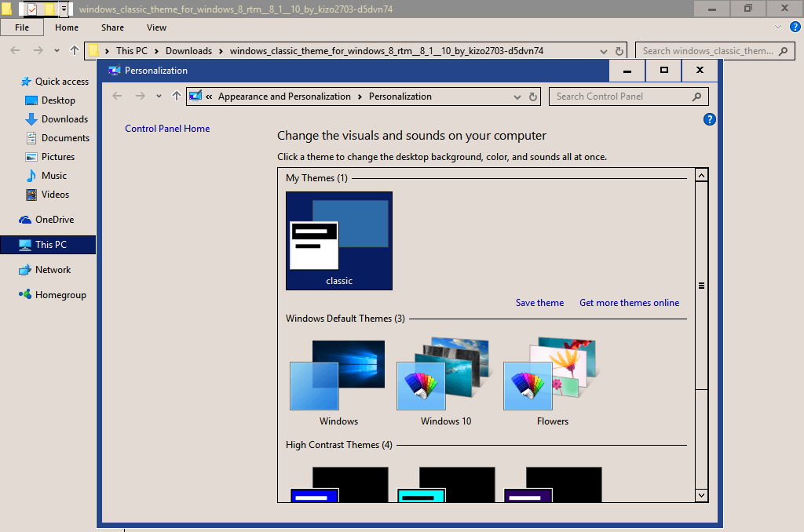Select This PC in navigation pane
The width and height of the screenshot is (804, 532).
point(48,245)
